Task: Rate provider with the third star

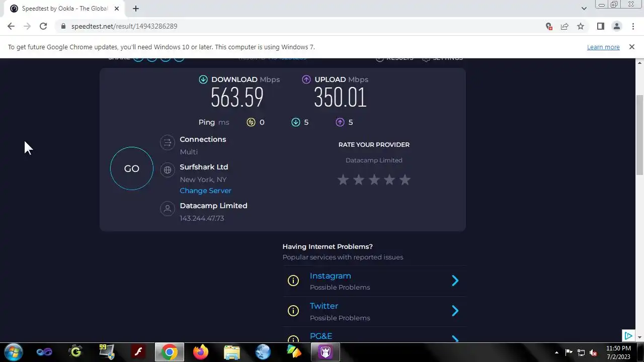Action: tap(374, 179)
